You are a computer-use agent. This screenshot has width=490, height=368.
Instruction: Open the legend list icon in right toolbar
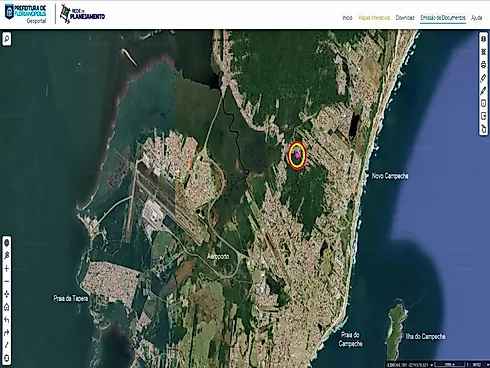point(483,52)
